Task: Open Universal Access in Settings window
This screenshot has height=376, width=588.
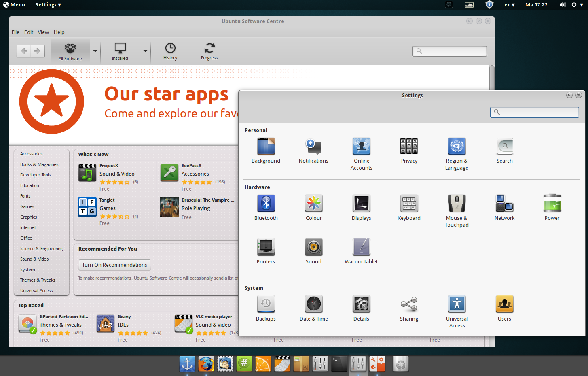Action: [x=457, y=312]
